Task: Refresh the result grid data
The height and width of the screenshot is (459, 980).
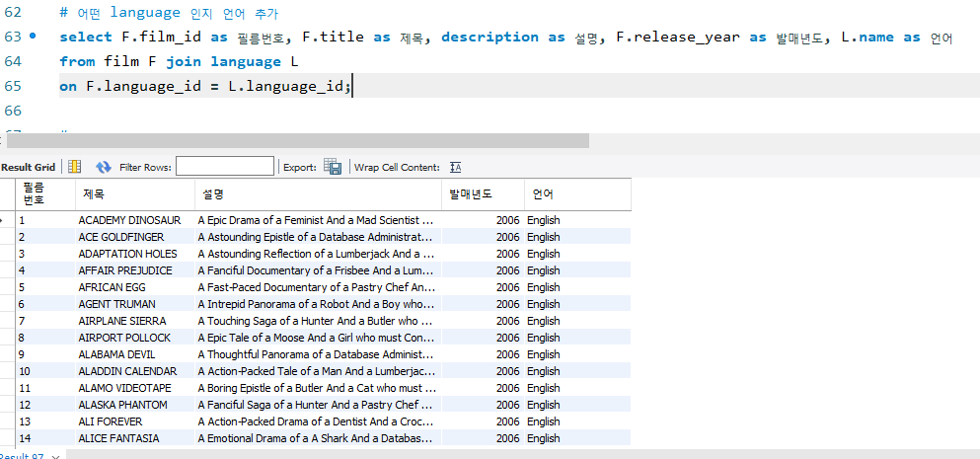Action: point(103,167)
